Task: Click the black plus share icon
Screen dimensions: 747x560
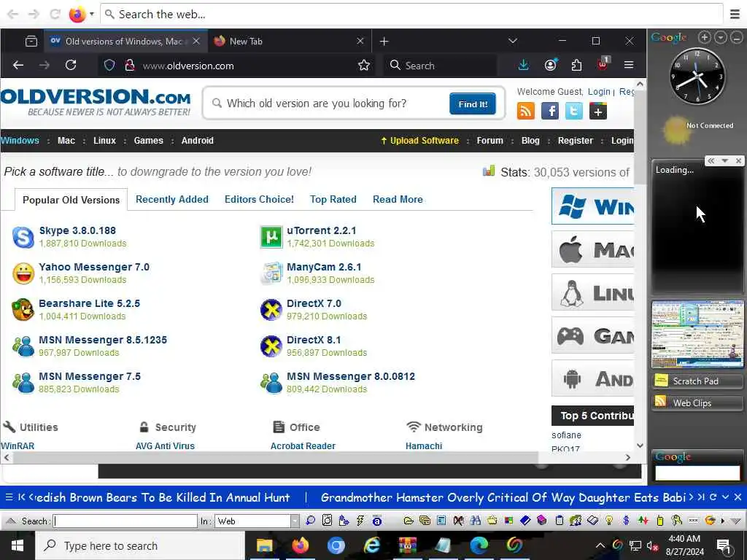Action: [x=598, y=112]
